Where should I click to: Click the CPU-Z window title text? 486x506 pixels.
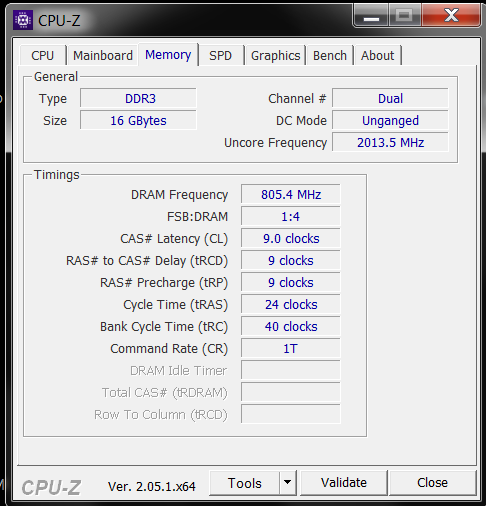click(59, 21)
